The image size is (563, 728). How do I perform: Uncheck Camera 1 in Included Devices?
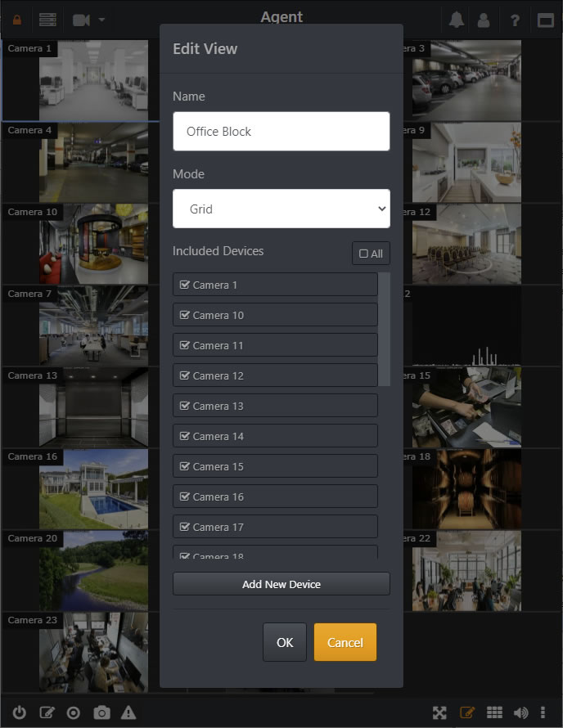(275, 285)
